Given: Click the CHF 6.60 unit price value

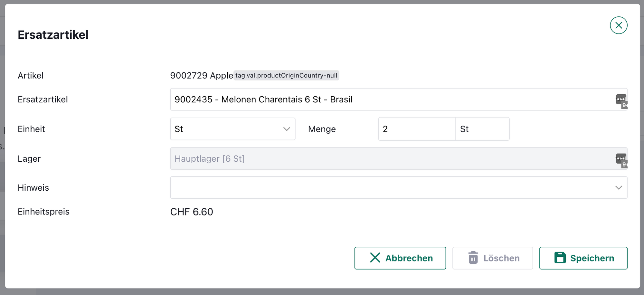Looking at the screenshot, I should [x=192, y=212].
